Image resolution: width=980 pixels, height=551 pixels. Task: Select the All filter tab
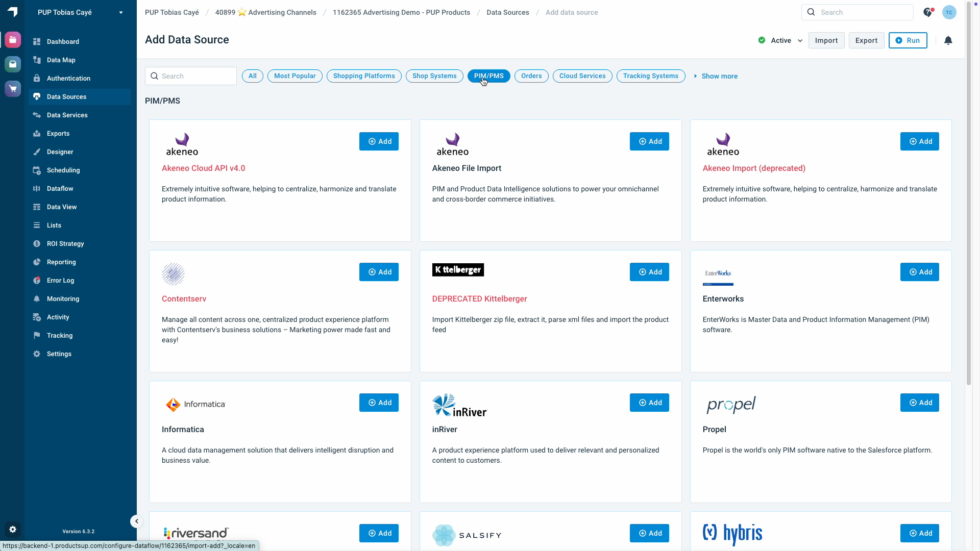tap(253, 76)
